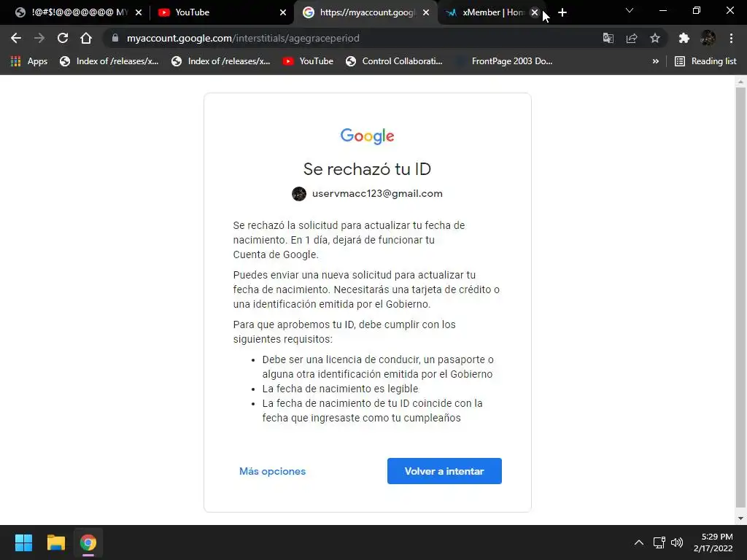Screen dimensions: 747x560
Task: Click the share page icon
Action: click(632, 38)
